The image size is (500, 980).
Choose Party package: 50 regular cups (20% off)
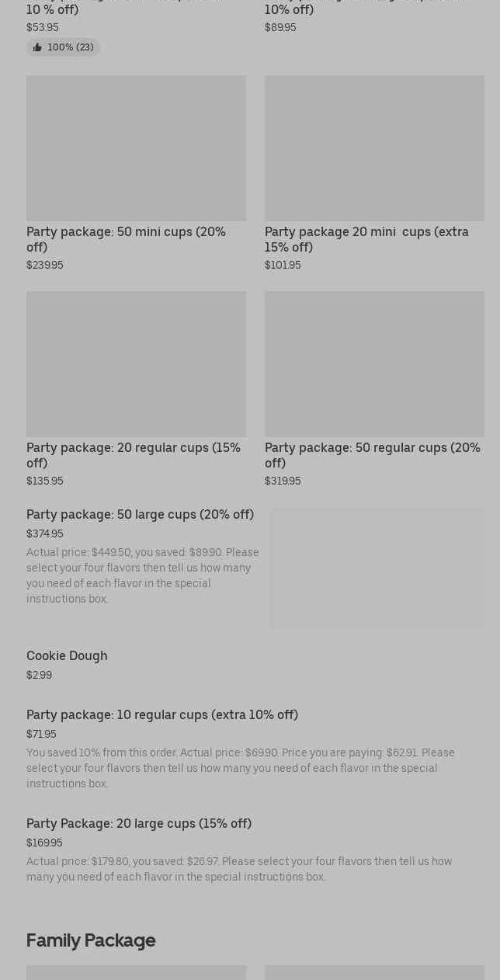coord(373,455)
